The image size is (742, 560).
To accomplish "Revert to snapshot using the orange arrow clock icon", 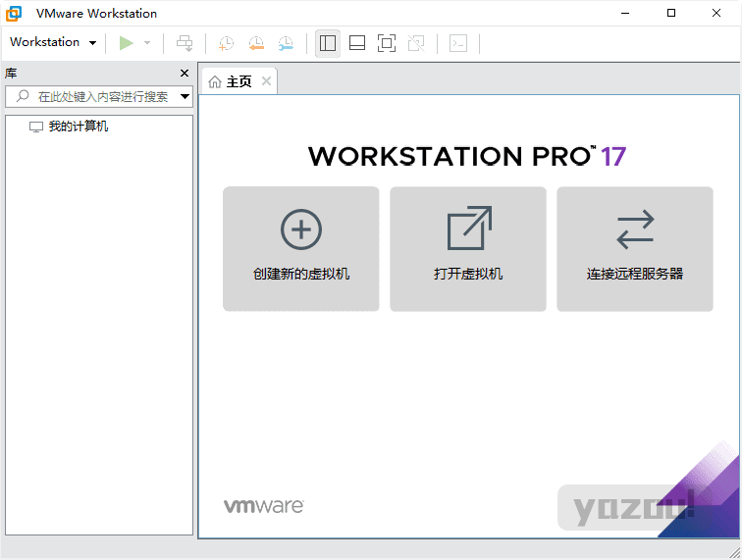I will click(x=256, y=43).
